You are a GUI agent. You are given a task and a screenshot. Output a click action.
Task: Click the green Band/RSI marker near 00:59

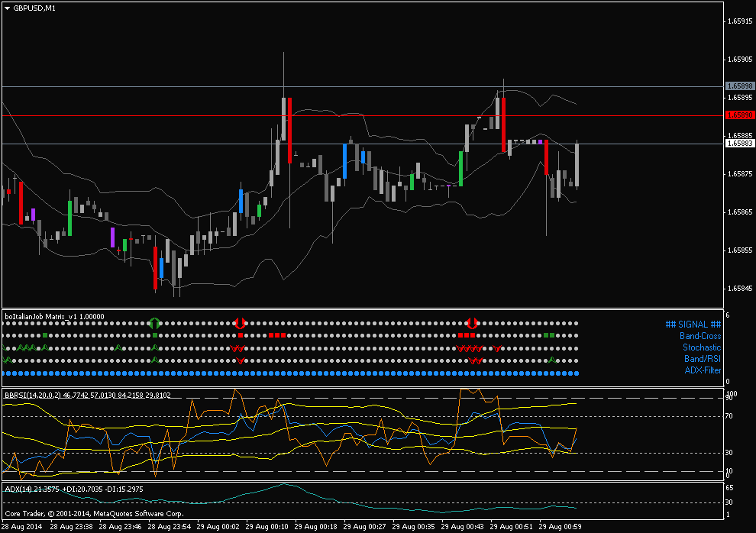point(552,360)
